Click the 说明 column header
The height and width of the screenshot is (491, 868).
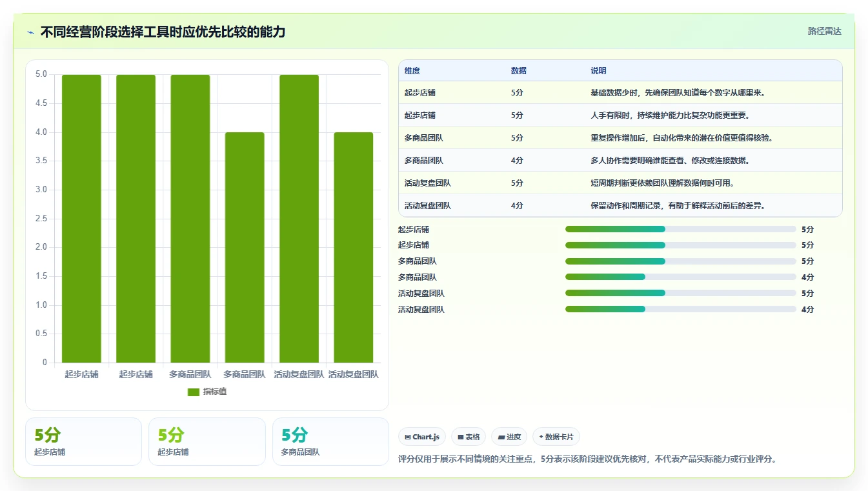[x=598, y=71]
